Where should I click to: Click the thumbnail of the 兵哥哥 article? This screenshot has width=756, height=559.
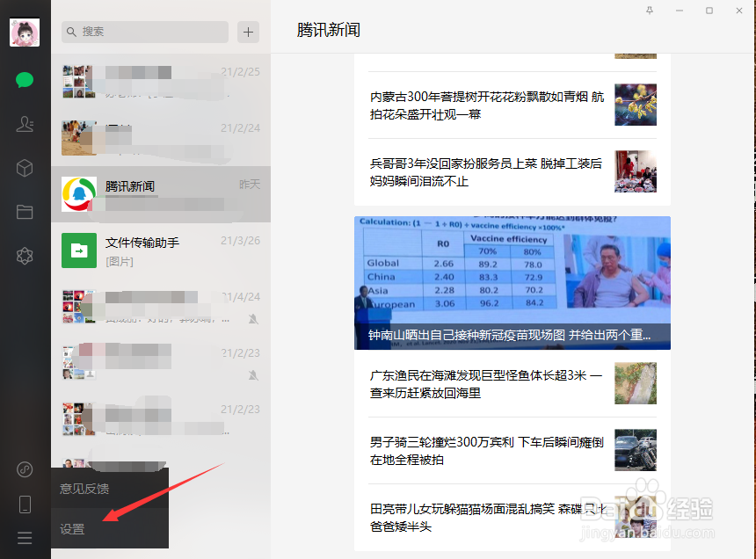[636, 171]
